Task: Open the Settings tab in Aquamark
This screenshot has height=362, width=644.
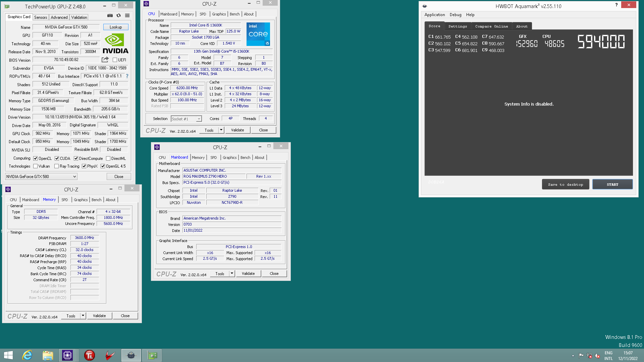Action: tap(458, 26)
